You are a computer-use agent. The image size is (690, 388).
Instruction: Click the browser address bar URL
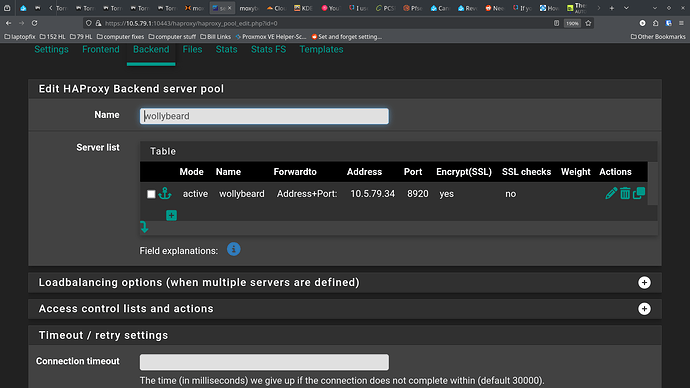[191, 23]
